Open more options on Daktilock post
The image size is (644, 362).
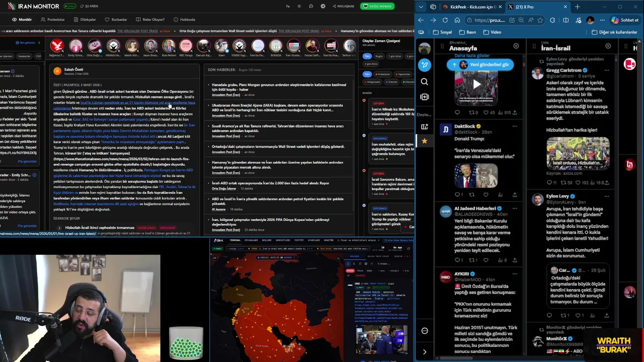(514, 126)
